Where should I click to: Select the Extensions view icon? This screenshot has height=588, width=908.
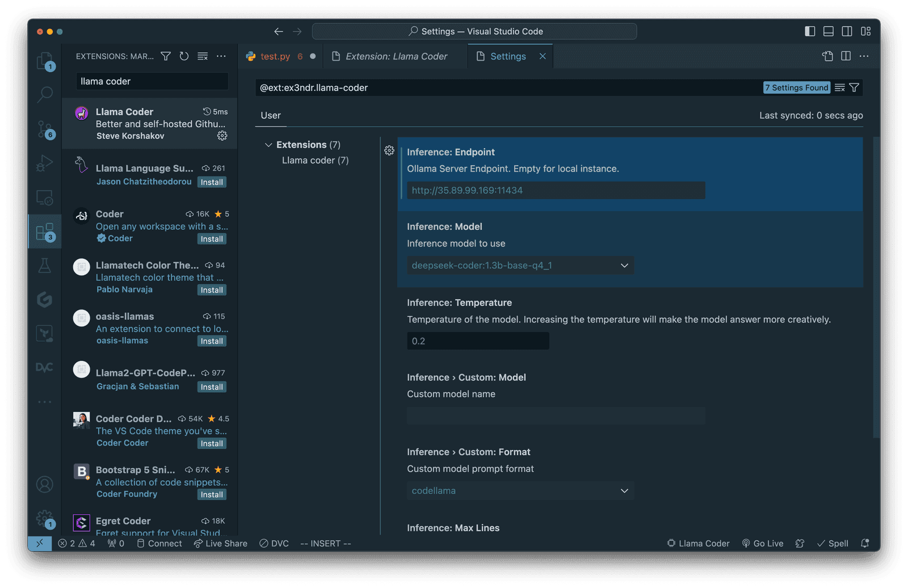45,232
